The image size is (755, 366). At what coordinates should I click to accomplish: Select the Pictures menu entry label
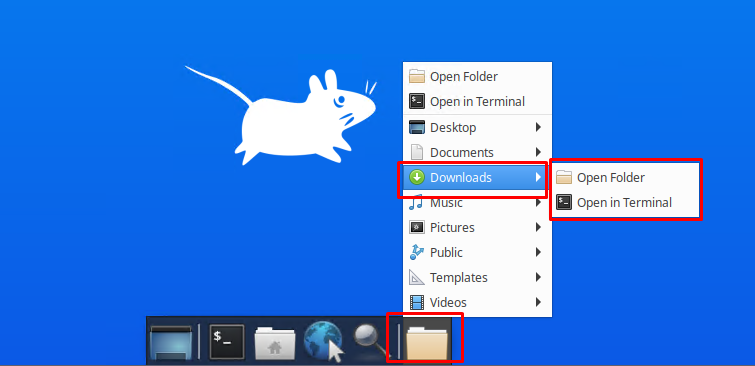[x=452, y=228]
